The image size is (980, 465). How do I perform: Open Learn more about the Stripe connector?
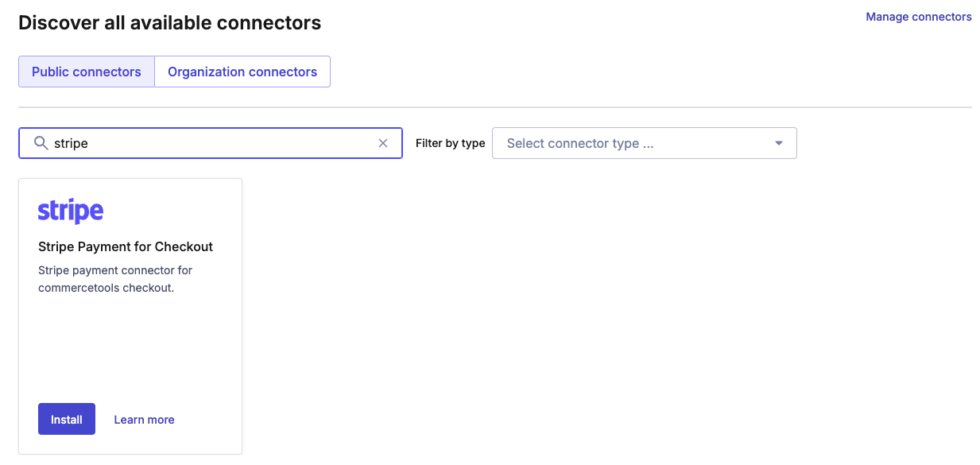point(144,420)
